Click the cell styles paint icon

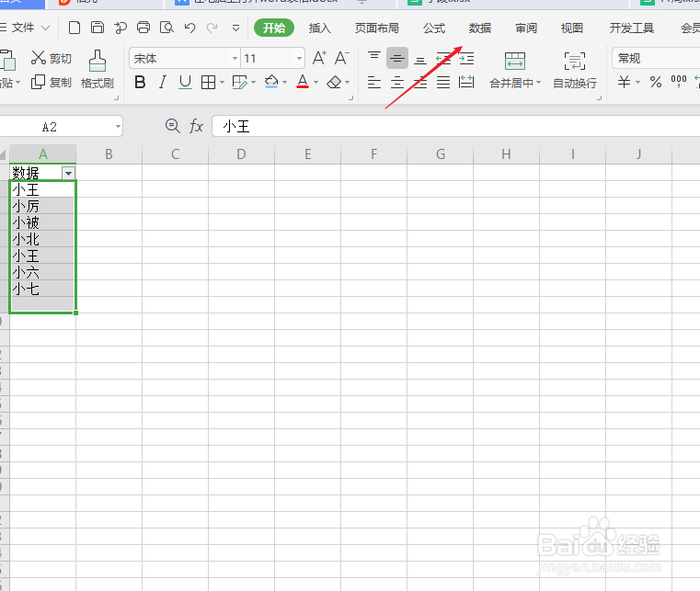click(x=240, y=83)
